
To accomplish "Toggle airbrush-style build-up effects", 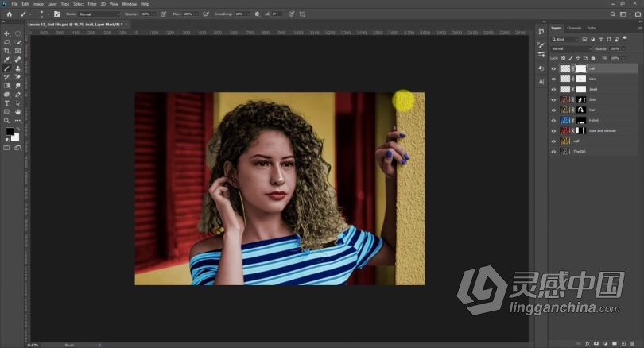I will pos(206,14).
